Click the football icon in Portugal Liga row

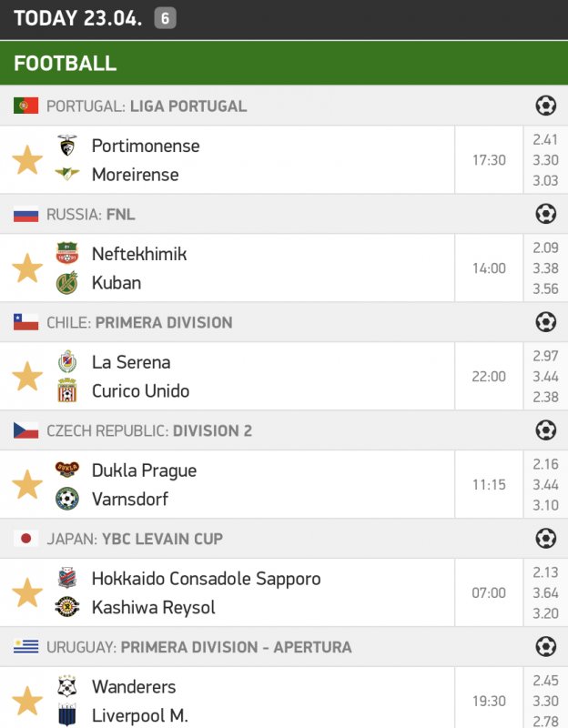(545, 106)
